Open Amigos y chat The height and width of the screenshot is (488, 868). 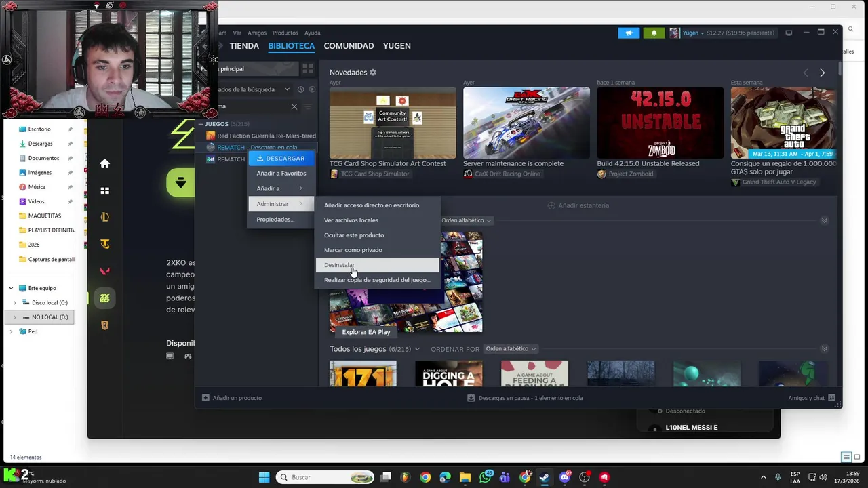(x=812, y=398)
